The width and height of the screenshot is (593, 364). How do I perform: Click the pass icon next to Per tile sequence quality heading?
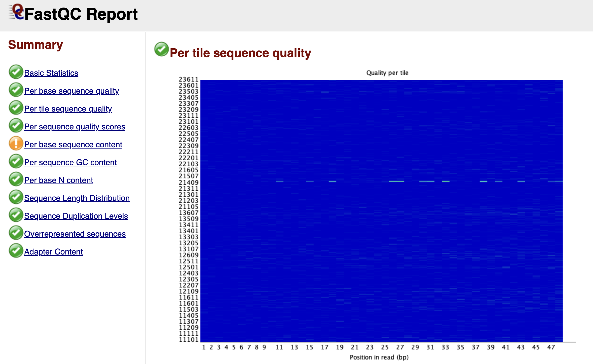click(x=161, y=50)
